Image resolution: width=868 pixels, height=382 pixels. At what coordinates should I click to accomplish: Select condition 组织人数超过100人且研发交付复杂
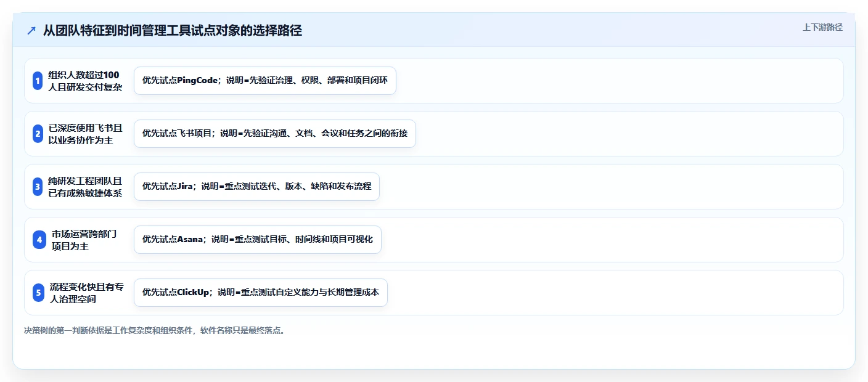click(x=85, y=81)
